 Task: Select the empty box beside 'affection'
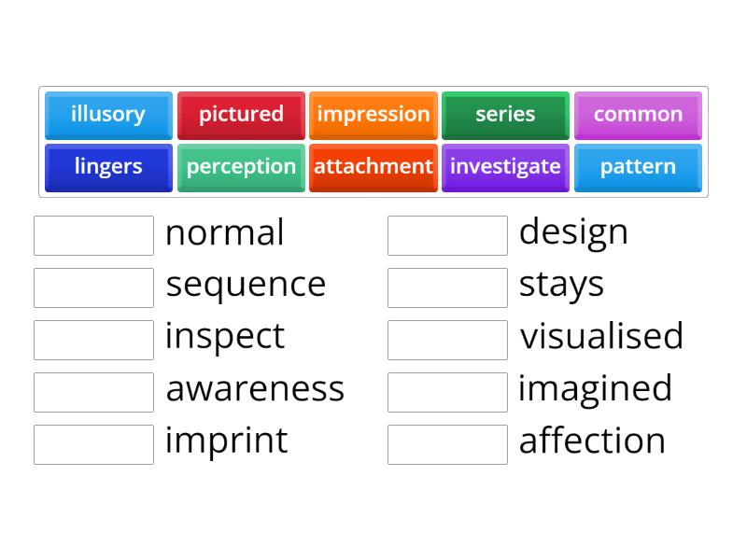coord(447,444)
